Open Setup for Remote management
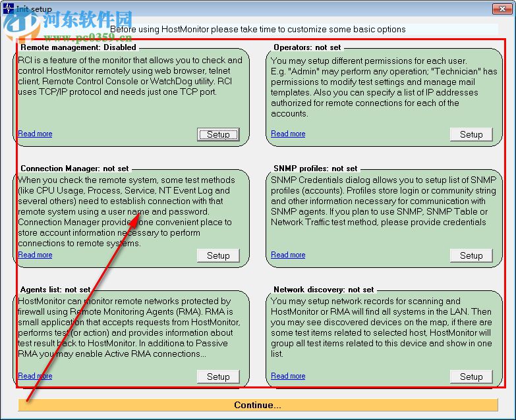 218,134
